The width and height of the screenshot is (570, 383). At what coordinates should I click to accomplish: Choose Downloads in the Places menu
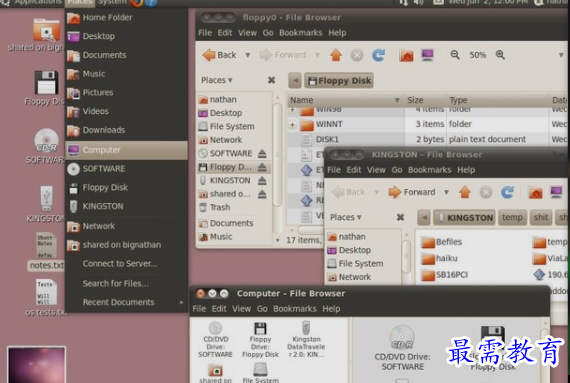126,130
